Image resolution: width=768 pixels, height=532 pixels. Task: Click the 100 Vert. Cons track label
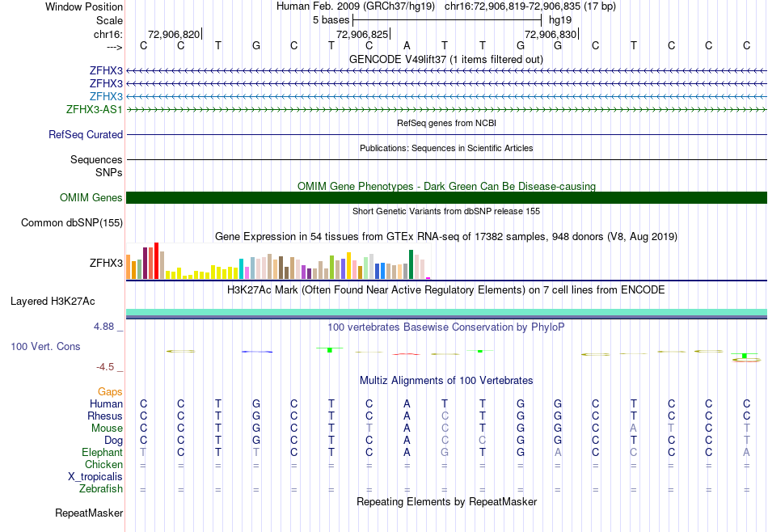click(45, 346)
